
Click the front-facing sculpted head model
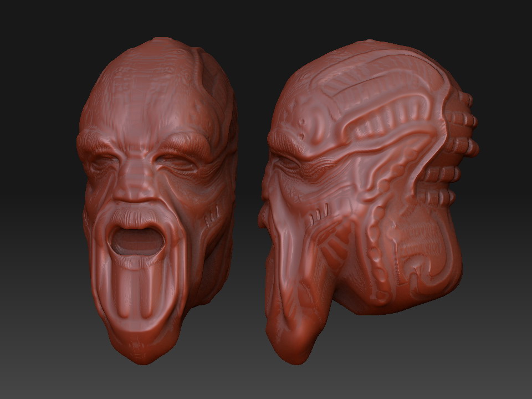click(x=157, y=201)
